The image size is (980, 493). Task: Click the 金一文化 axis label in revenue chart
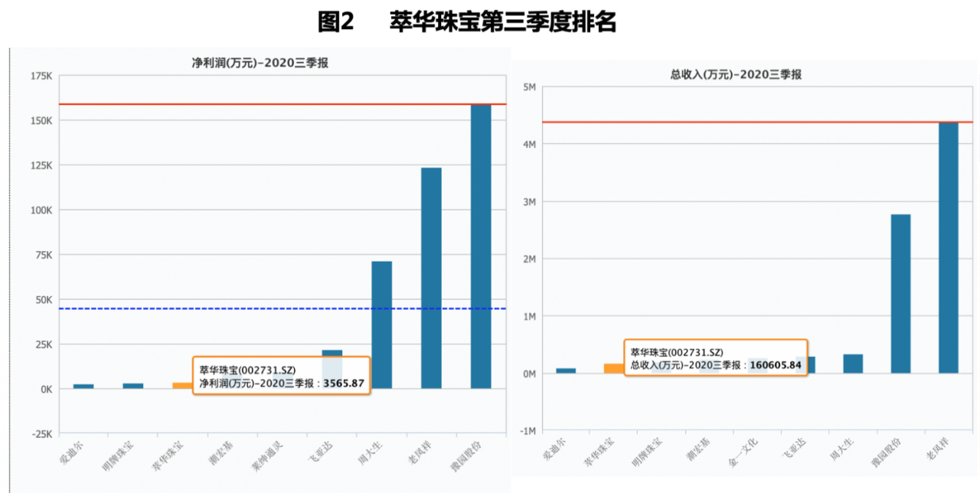743,453
